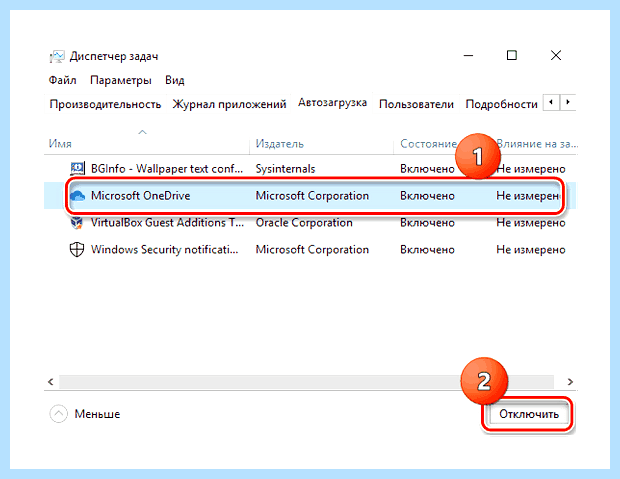Switch to the Пользователи tab

pyautogui.click(x=416, y=104)
